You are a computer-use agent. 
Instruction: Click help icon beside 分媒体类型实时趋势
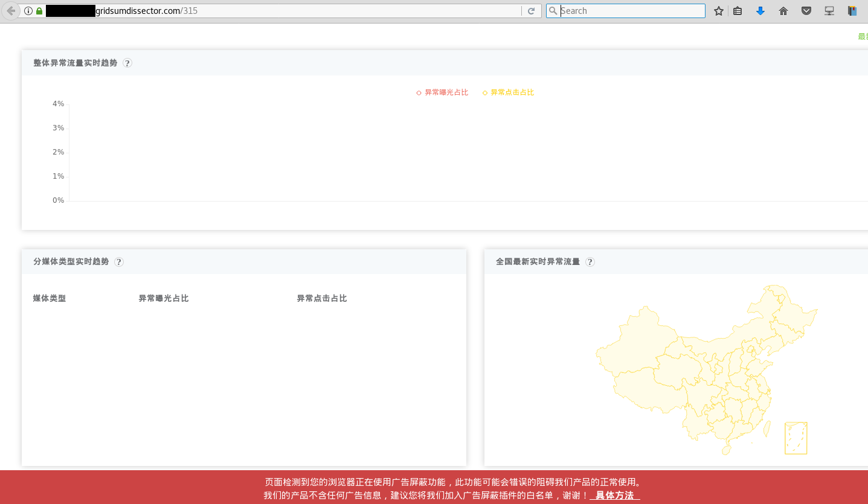click(119, 262)
